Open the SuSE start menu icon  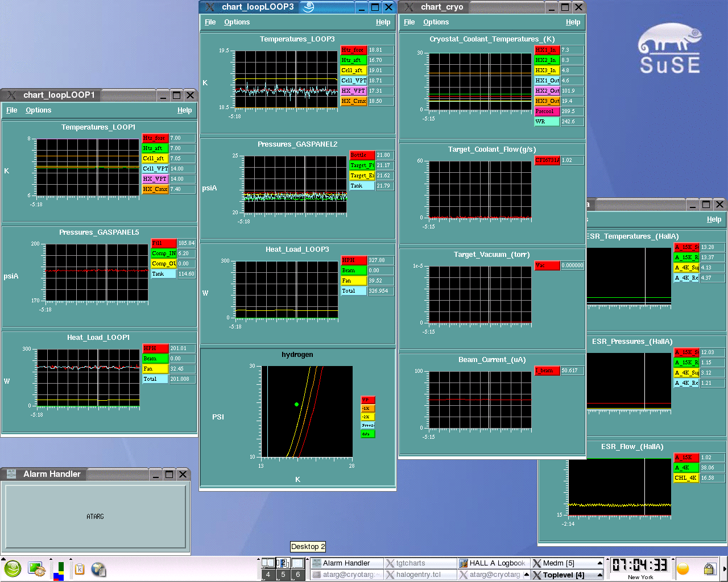[x=13, y=569]
